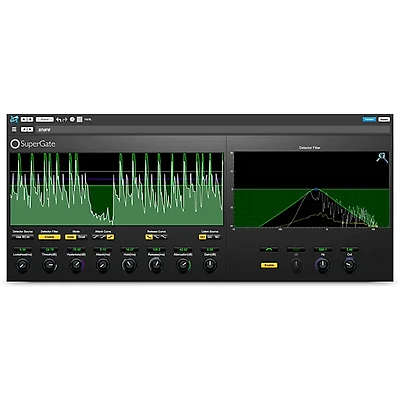Click the blue button at top right
400x400 pixels.
[369, 119]
